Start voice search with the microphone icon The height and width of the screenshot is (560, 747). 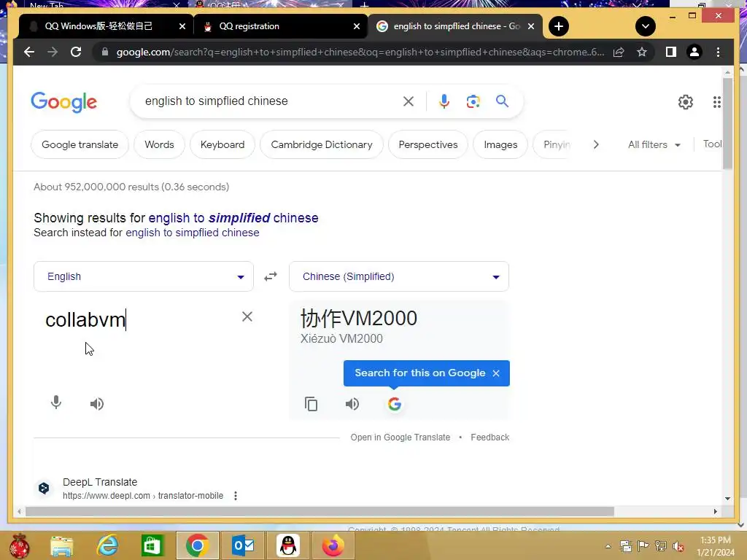444,101
